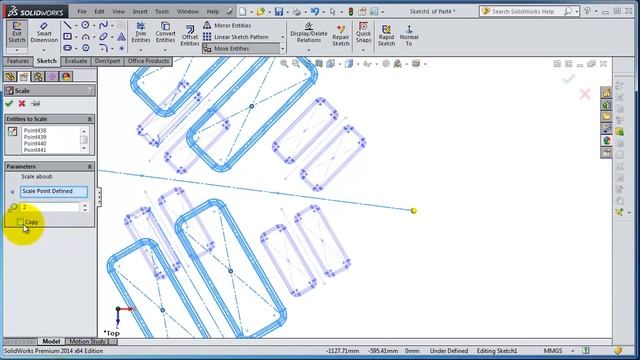This screenshot has height=360, width=640.
Task: Select the Sketch Text tool
Action: 121,37
